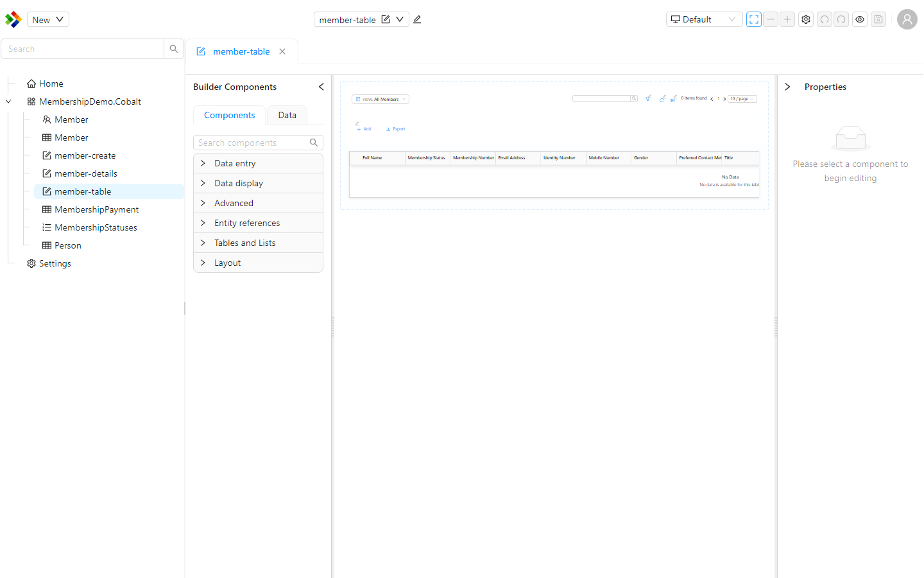Click the fit-to-screen zoom icon
This screenshot has width=924, height=578.
754,19
